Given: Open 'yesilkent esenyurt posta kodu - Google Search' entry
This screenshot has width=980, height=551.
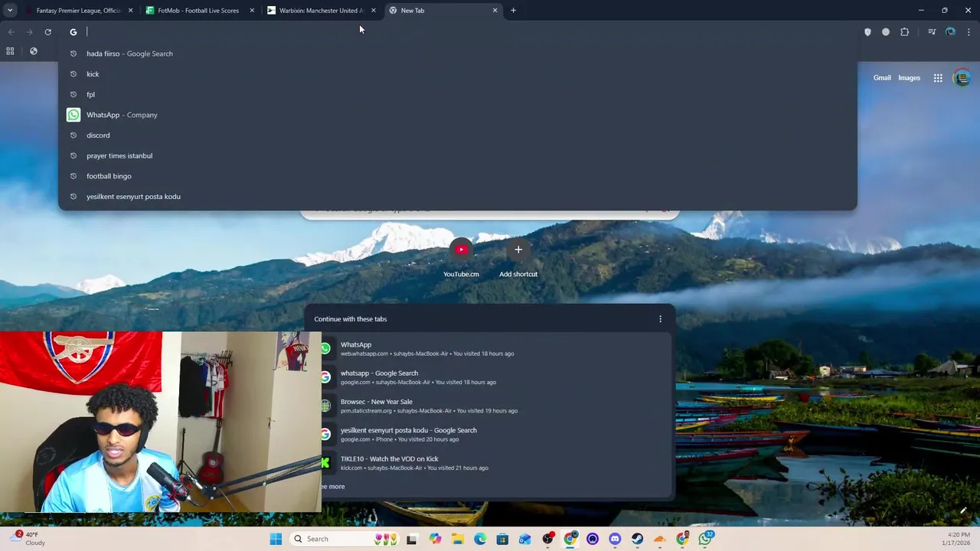Looking at the screenshot, I should [x=490, y=435].
